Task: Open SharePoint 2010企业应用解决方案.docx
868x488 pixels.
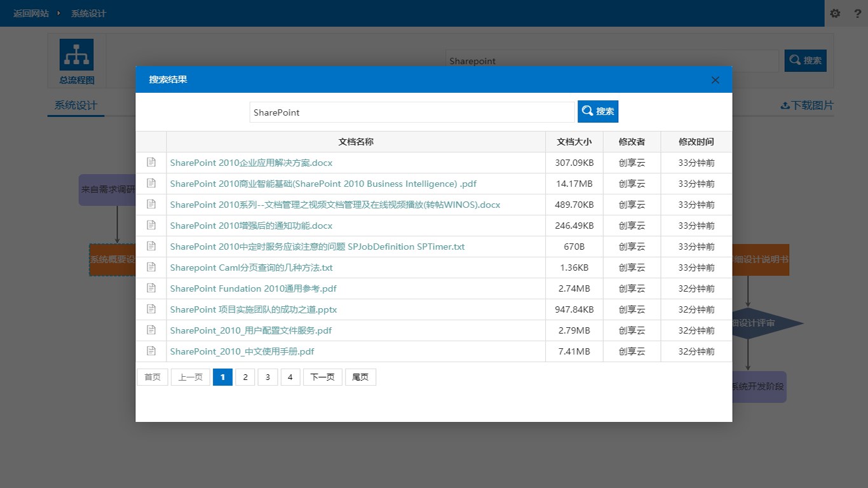Action: click(251, 163)
